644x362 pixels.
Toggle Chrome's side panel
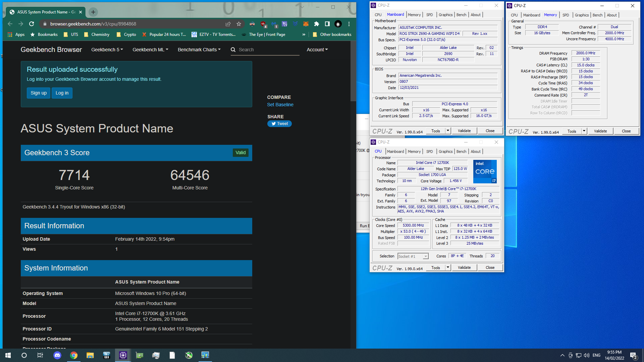pyautogui.click(x=327, y=24)
